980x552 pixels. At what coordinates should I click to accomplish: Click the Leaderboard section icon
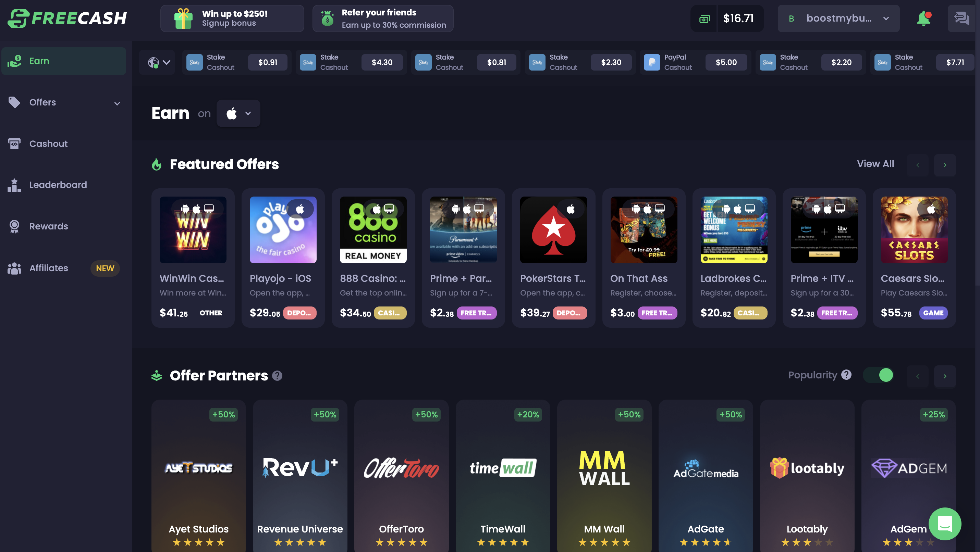pos(13,185)
